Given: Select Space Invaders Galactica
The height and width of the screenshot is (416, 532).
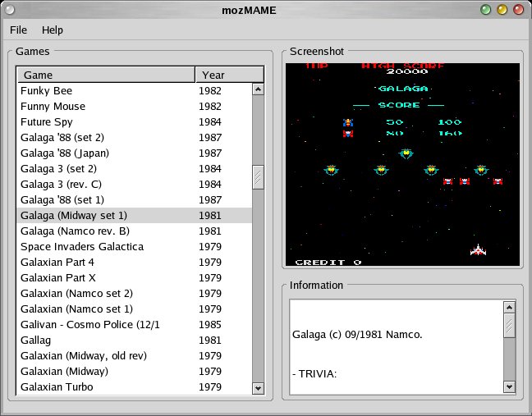Looking at the screenshot, I should [x=135, y=246].
